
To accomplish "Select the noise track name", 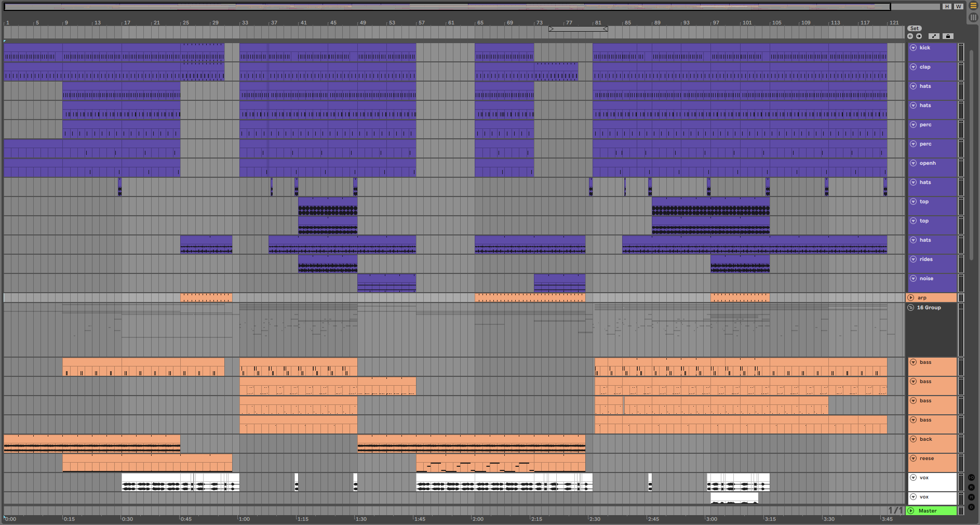I will 927,279.
